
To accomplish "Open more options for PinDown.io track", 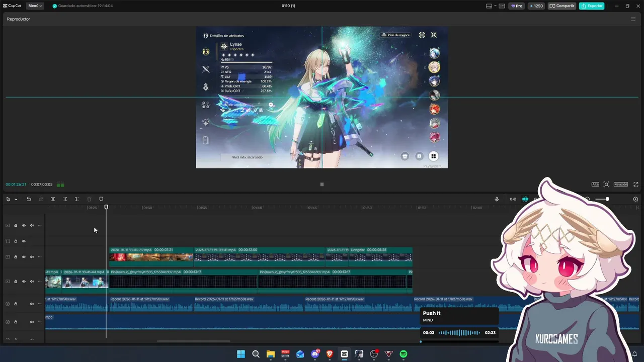I will (x=40, y=282).
